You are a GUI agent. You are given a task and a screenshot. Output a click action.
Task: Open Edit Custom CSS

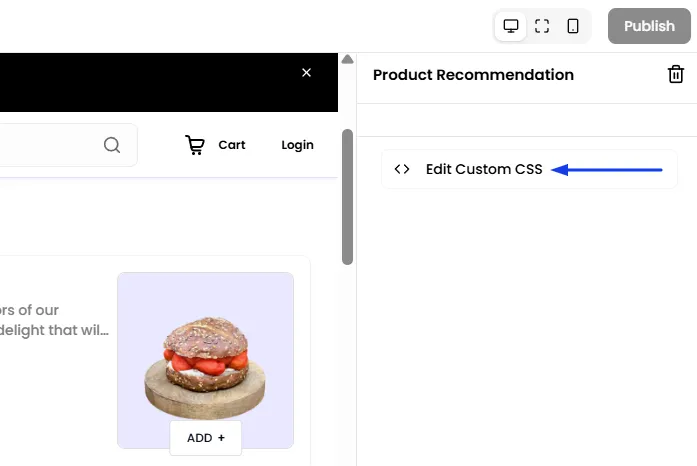point(529,169)
